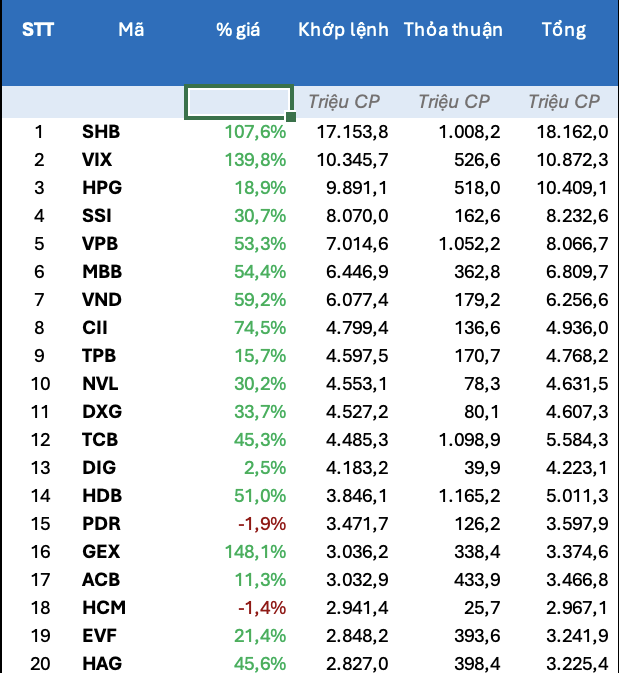Select the Khớp lệnh column header

coord(343,30)
